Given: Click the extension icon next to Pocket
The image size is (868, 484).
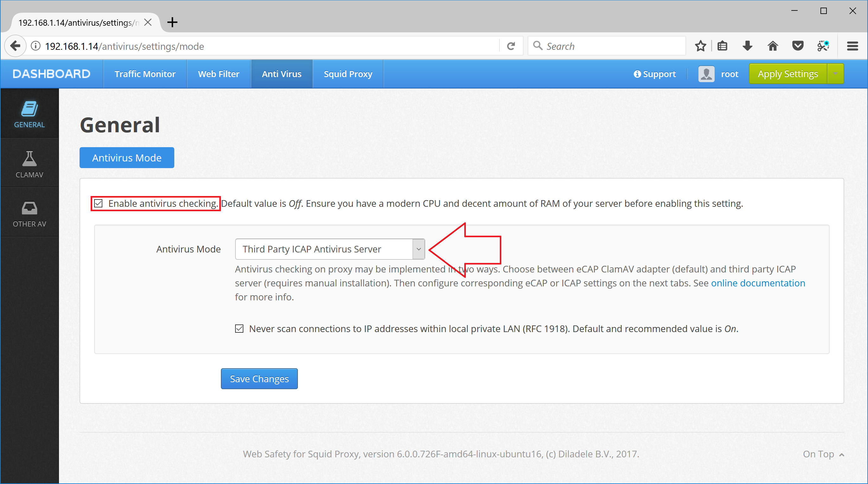Looking at the screenshot, I should pos(823,46).
